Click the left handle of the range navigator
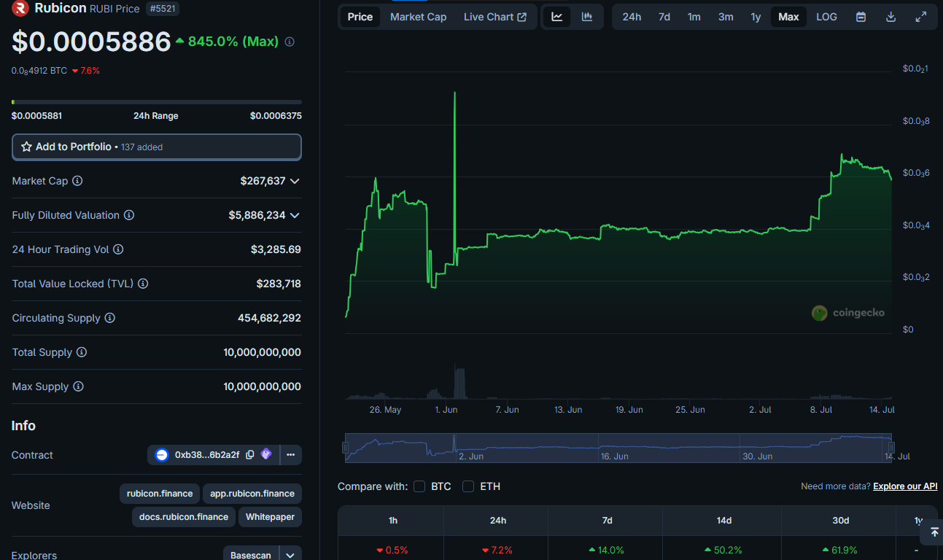 click(346, 448)
